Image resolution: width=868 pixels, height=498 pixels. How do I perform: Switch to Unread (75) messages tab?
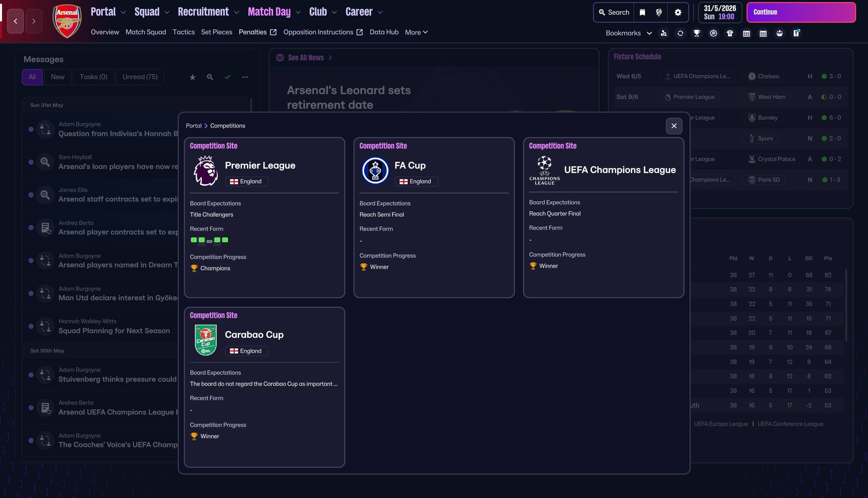(x=140, y=77)
